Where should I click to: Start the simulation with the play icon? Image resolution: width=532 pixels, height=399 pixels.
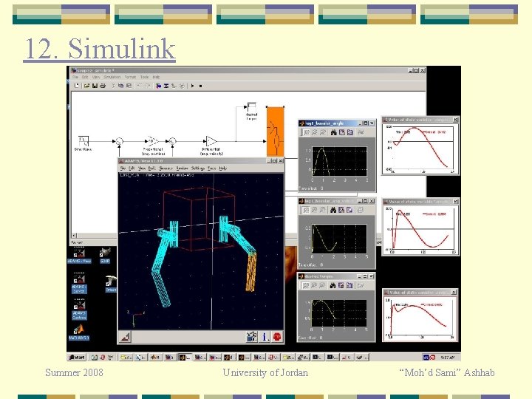coord(192,86)
